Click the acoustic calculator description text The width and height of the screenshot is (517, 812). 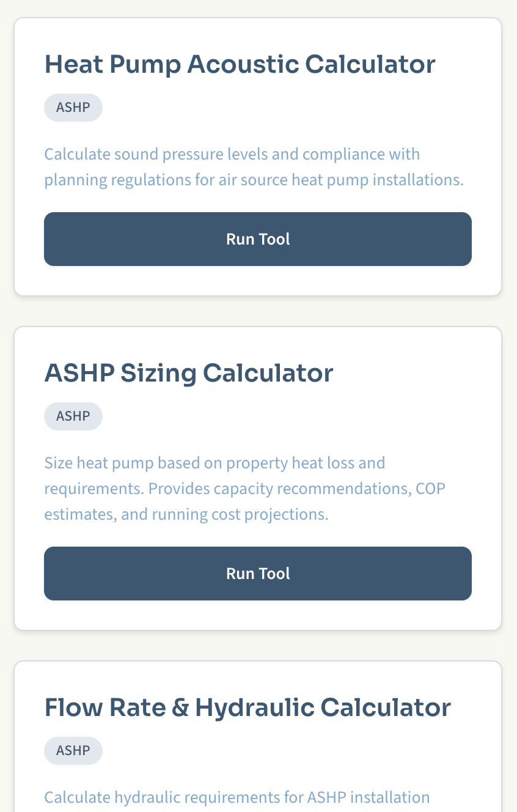click(253, 167)
